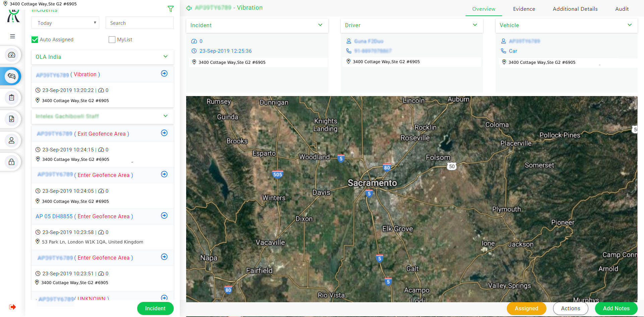
Task: Open Vibration incident arrow button
Action: tap(164, 74)
